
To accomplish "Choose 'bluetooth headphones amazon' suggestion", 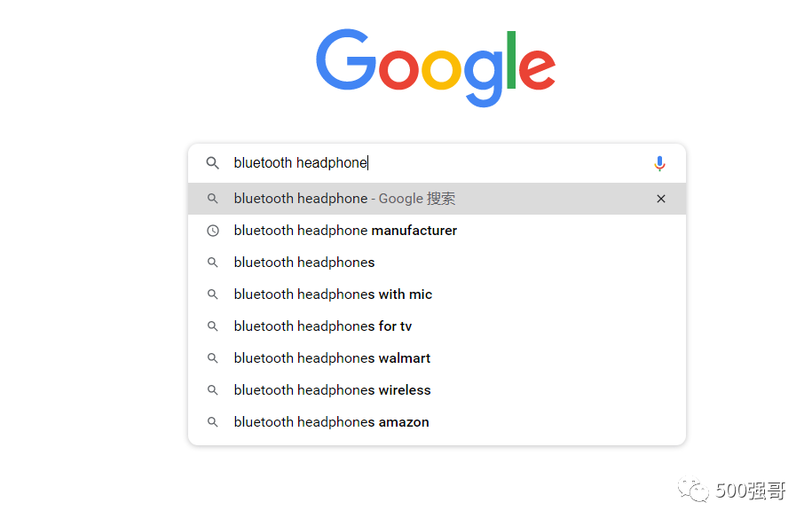I will click(331, 422).
